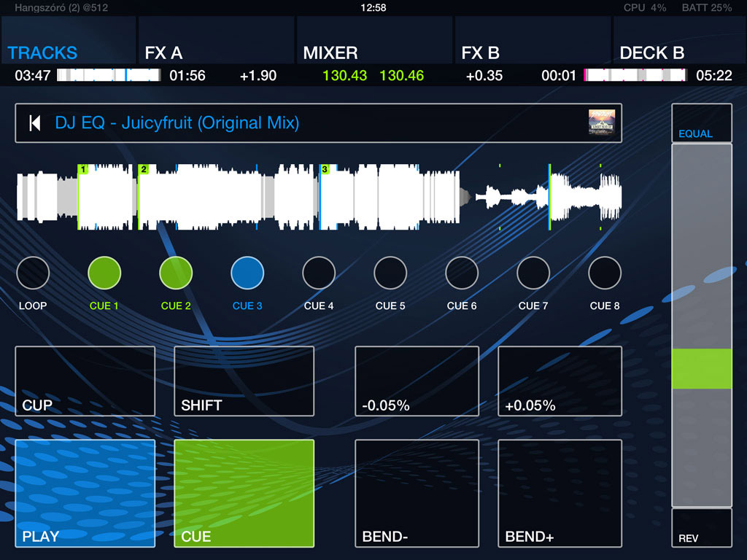Click the Deck B BPM value 130.46

(x=402, y=76)
